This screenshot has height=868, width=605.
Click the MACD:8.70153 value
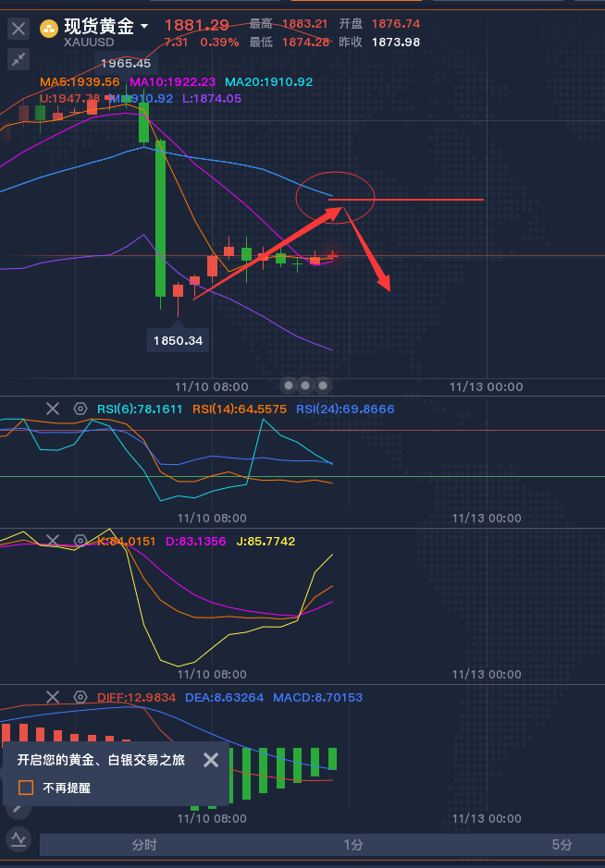click(x=318, y=697)
